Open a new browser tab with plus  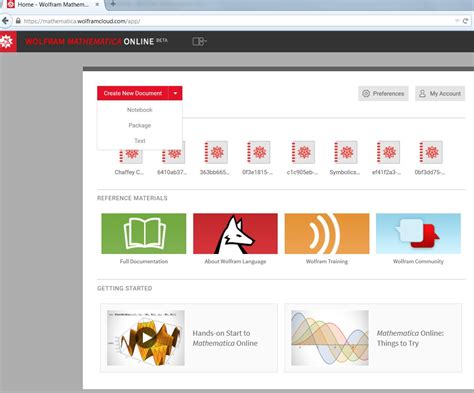click(x=113, y=4)
